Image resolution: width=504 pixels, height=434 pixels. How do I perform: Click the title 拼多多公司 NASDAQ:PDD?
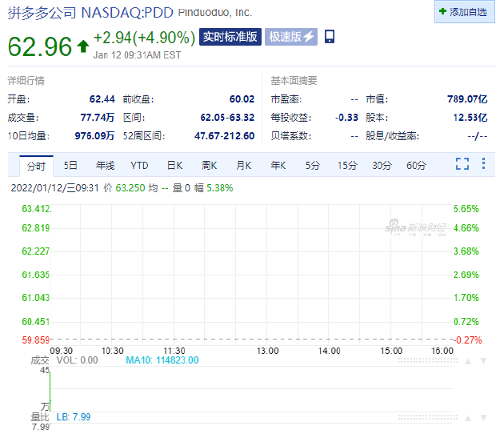90,13
